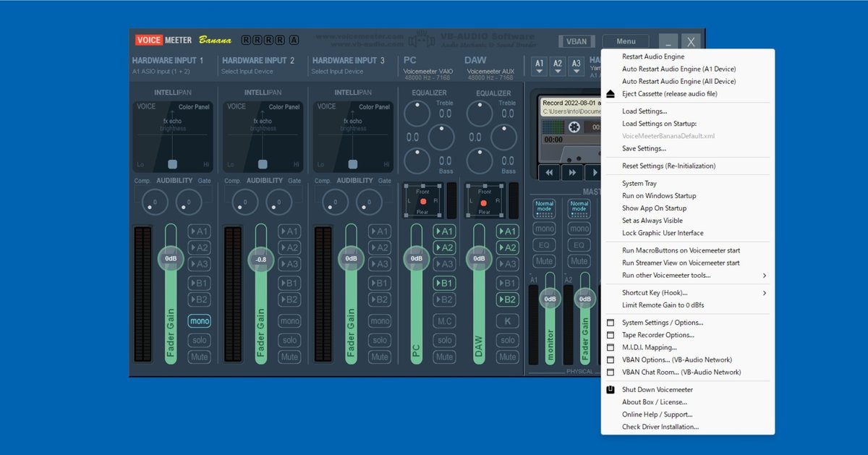Click the Menu button
The height and width of the screenshot is (455, 868).
(x=626, y=42)
